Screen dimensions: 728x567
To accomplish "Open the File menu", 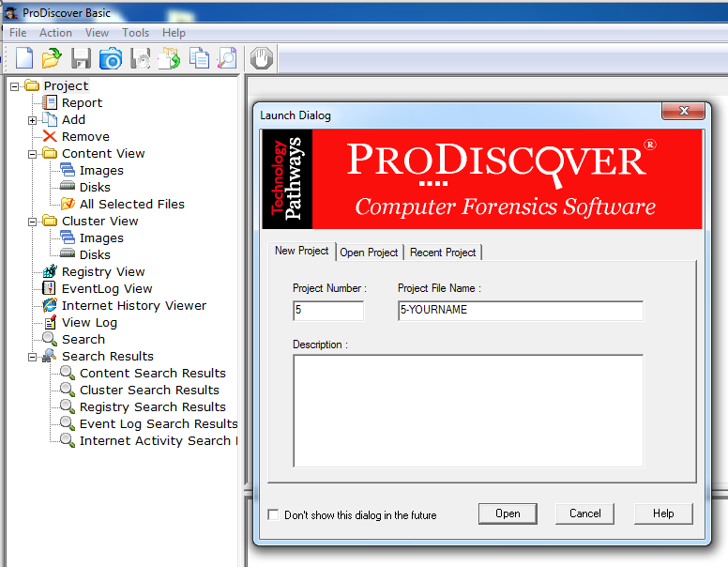I will tap(18, 33).
